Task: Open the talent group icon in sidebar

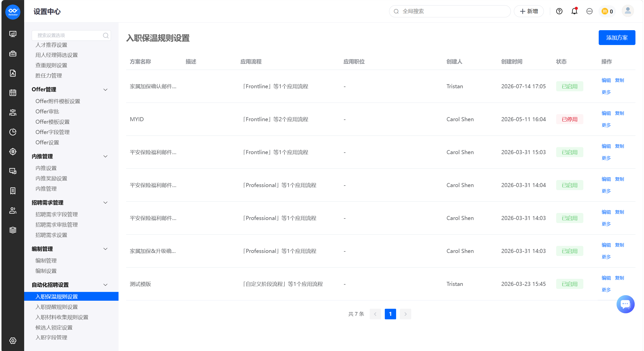Action: (x=13, y=112)
